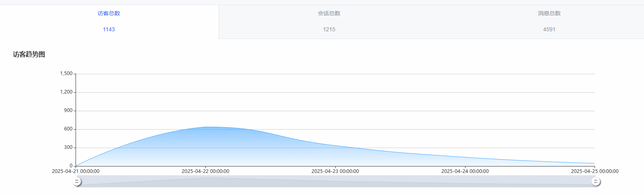Select the 2025-04-25 00:00:00 axis label
This screenshot has width=644, height=195.
click(x=595, y=171)
